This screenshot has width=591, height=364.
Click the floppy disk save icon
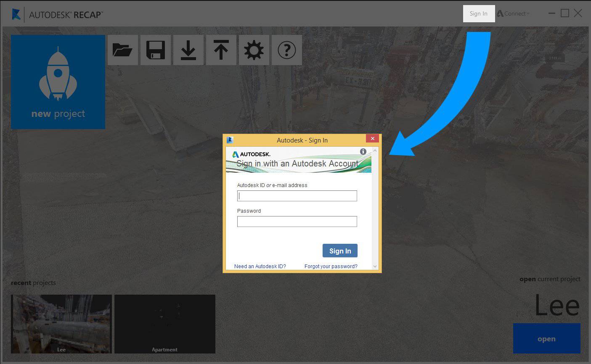(x=156, y=50)
